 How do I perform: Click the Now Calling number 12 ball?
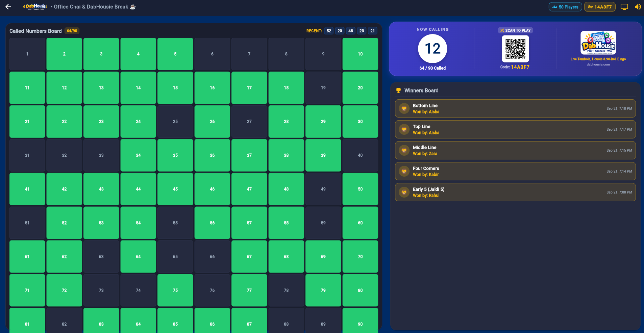432,49
